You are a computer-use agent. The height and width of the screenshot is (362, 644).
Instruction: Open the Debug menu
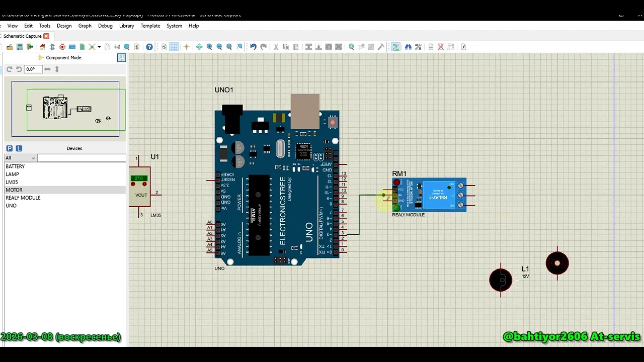[105, 26]
